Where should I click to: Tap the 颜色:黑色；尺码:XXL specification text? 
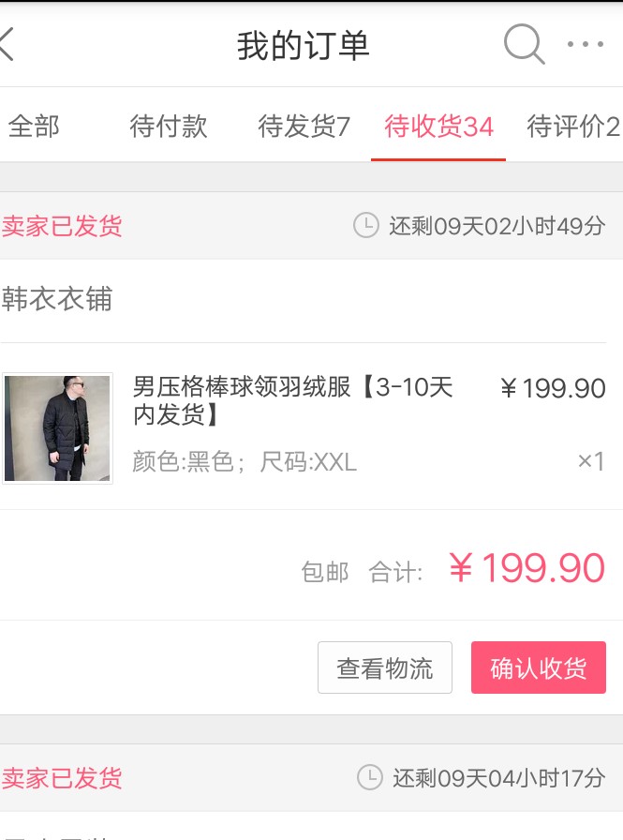coord(245,462)
